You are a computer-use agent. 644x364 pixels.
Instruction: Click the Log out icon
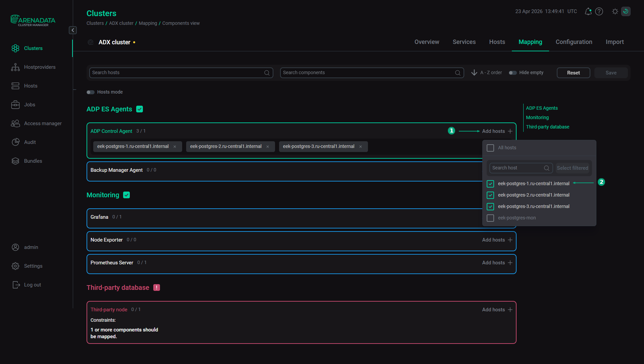16,285
